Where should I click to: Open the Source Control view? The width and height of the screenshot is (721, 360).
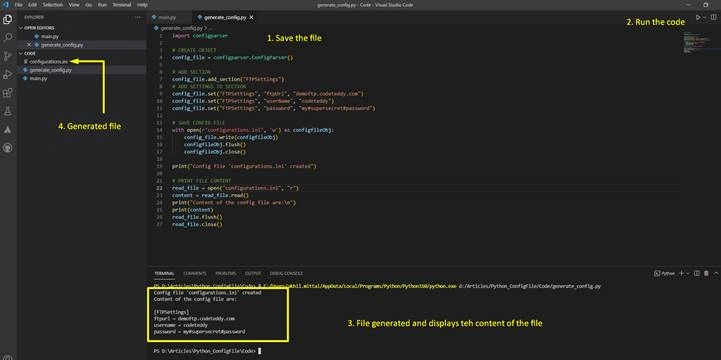coord(7,56)
